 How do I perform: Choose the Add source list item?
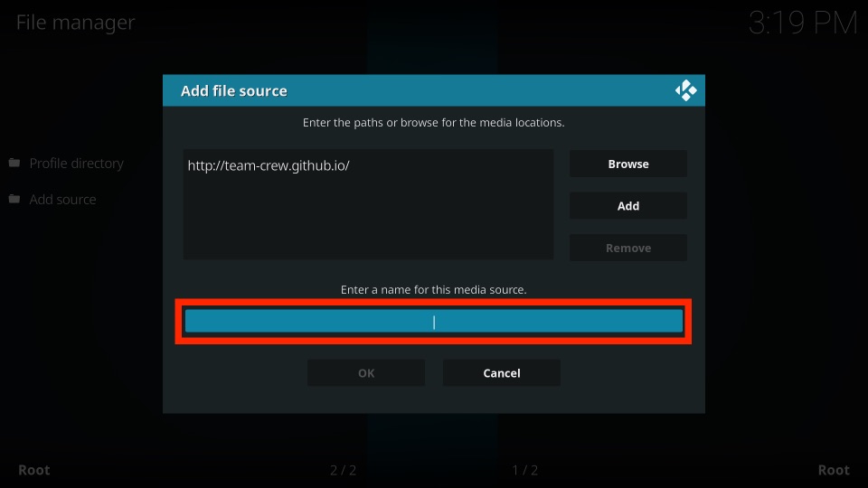62,199
